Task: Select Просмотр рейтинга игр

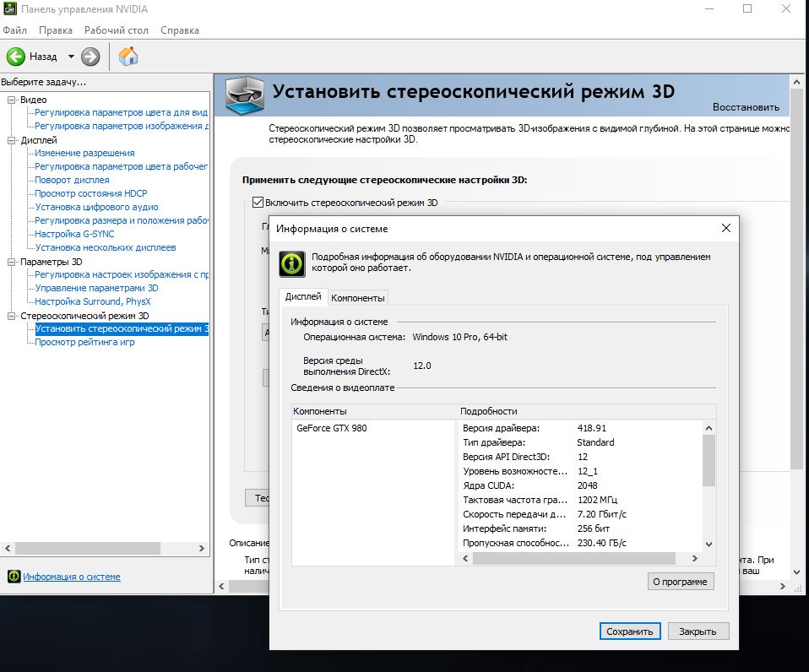Action: [84, 342]
